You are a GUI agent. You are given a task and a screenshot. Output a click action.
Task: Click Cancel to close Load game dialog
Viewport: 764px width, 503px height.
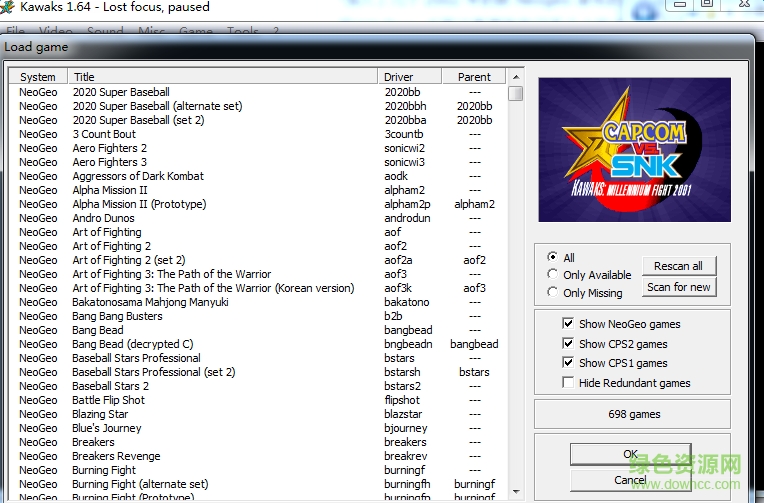click(x=630, y=480)
